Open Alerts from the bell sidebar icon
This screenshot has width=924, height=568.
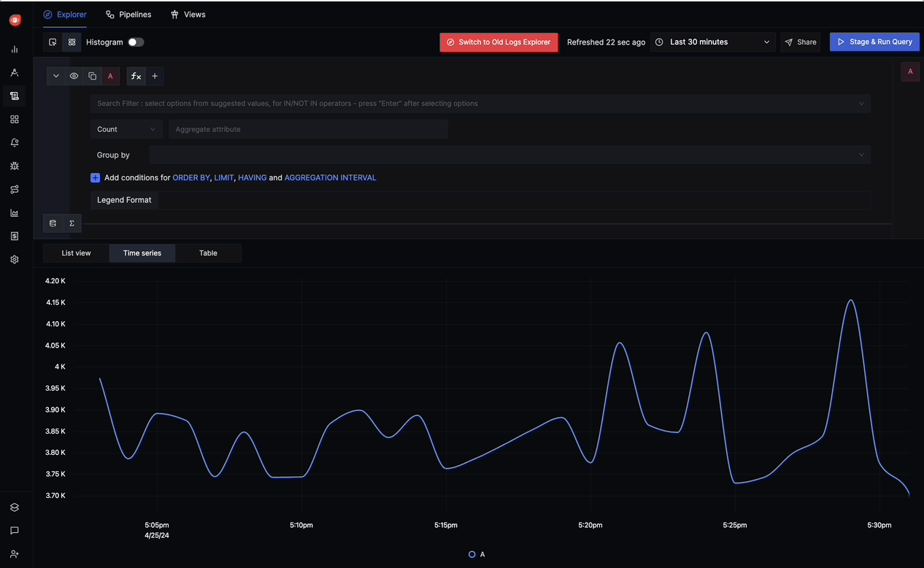[15, 142]
